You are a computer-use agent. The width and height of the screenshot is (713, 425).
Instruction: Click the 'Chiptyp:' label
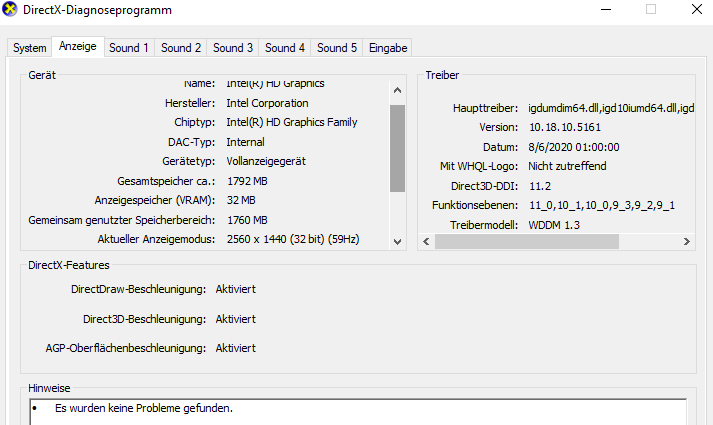(x=195, y=122)
